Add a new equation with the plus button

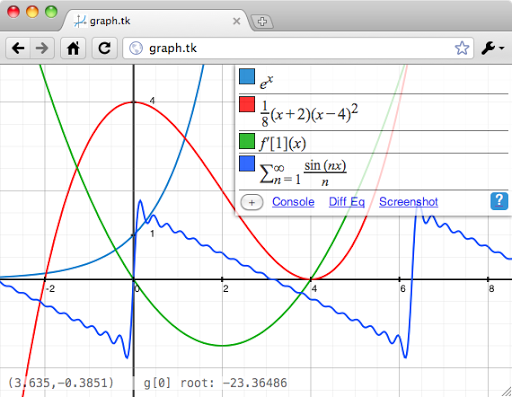pos(252,202)
